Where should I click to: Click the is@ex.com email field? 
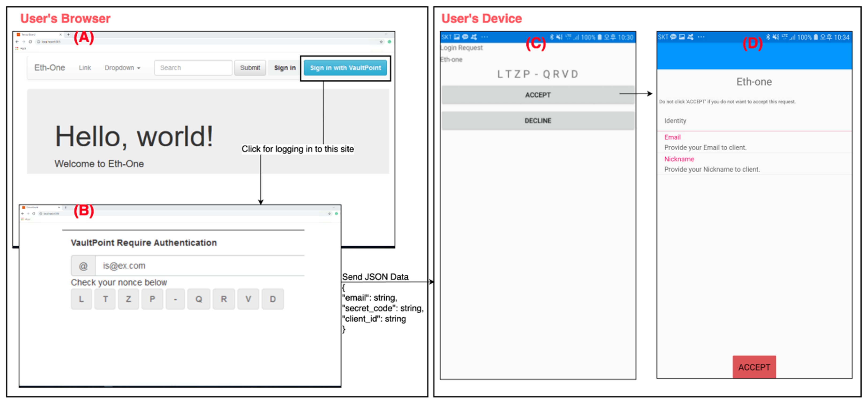[x=200, y=266]
